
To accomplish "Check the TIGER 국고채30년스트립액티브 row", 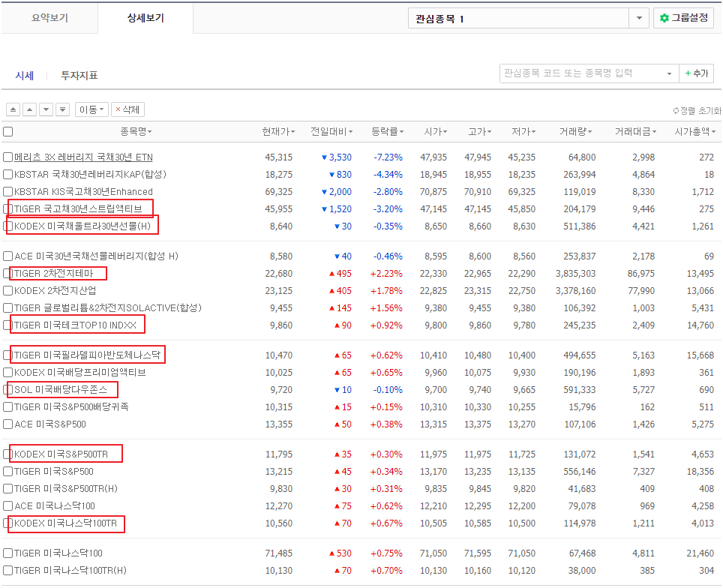I will pos(7,209).
